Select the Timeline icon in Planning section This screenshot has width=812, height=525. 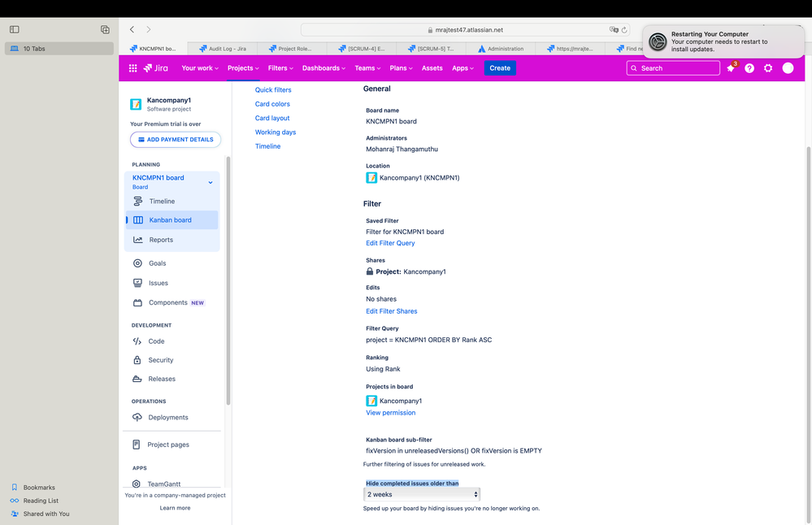point(138,201)
